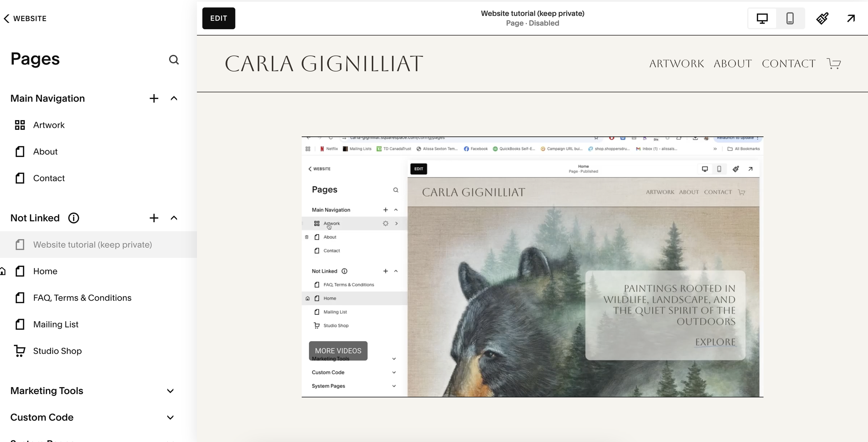
Task: Expand the Custom Code section
Action: pos(170,417)
